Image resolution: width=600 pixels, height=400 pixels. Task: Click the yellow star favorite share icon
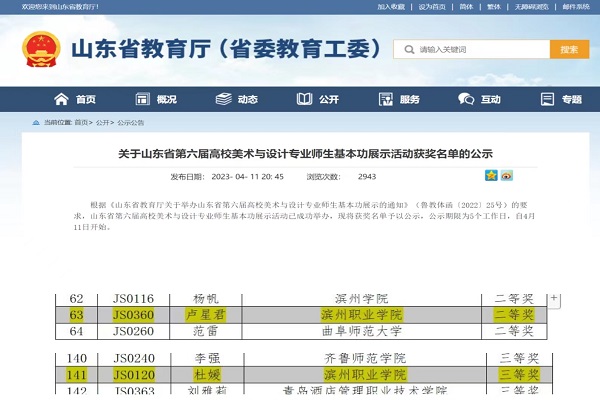pyautogui.click(x=491, y=176)
